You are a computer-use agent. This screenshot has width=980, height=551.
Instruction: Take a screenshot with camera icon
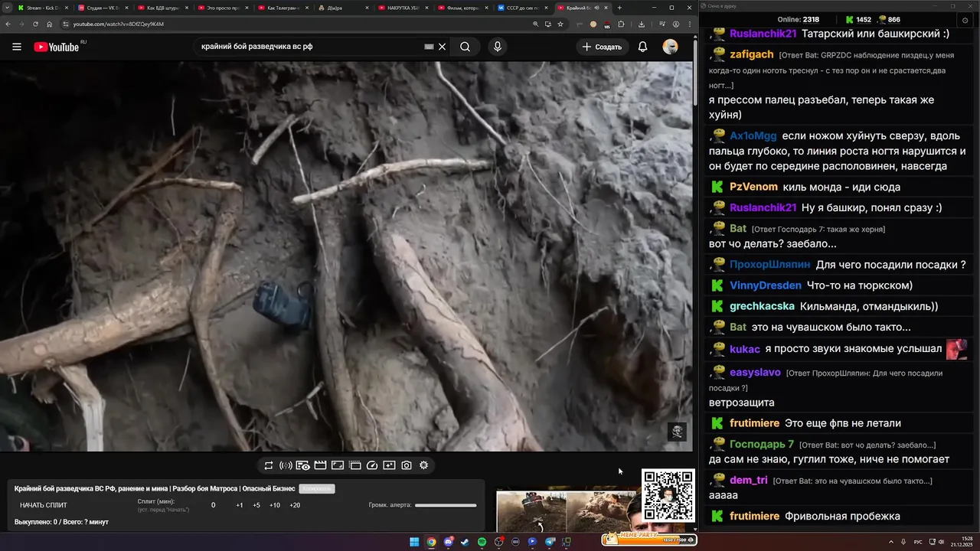(407, 465)
